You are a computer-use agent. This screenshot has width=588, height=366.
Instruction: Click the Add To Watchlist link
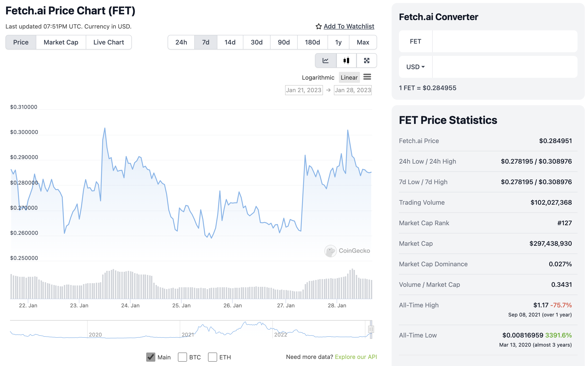[349, 26]
